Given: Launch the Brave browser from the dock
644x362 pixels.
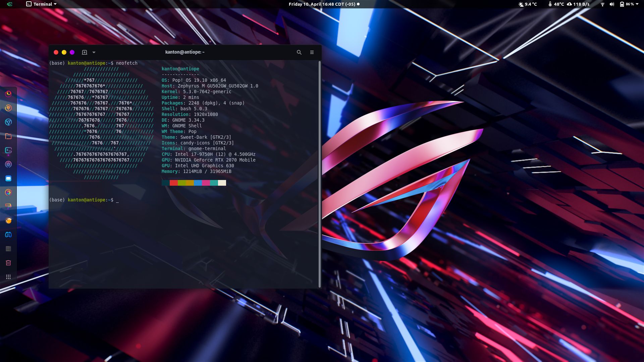Looking at the screenshot, I should coord(8,108).
